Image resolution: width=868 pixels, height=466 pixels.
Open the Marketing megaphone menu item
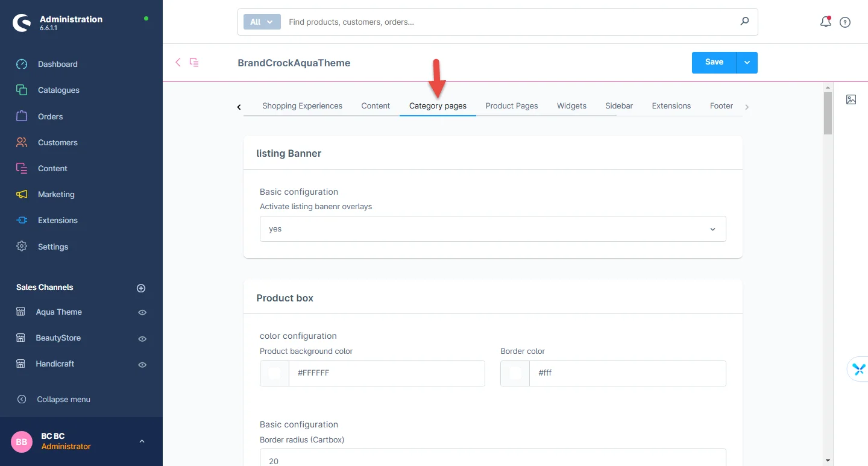tap(56, 194)
